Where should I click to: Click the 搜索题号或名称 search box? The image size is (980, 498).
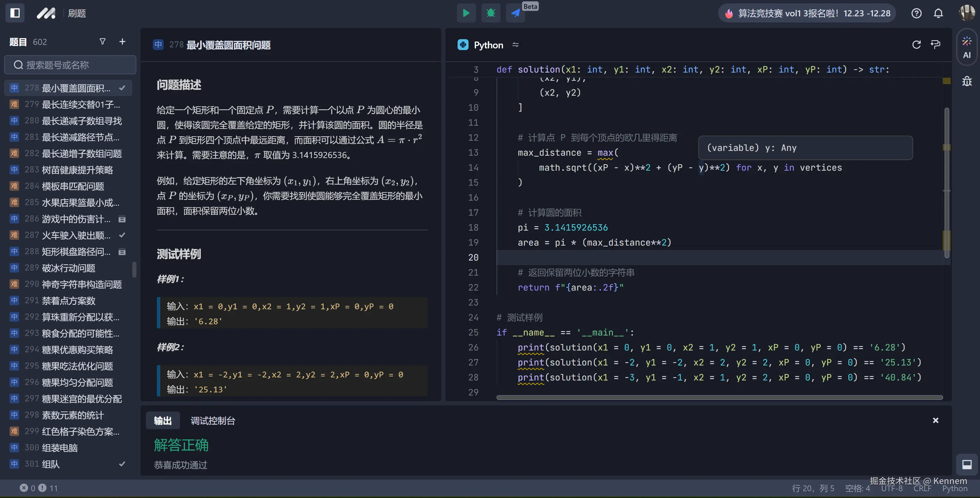(x=70, y=65)
